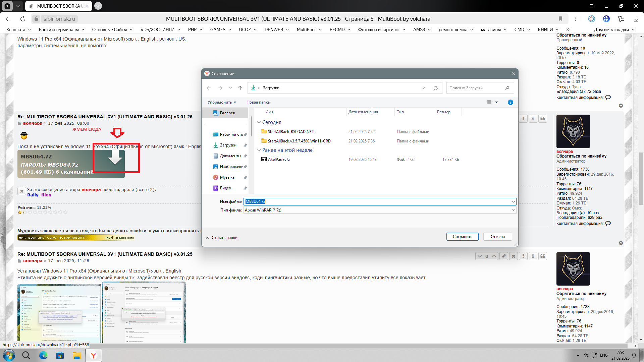Image resolution: width=644 pixels, height=362 pixels.
Task: Open Yandex Browser from the taskbar
Action: point(94,355)
